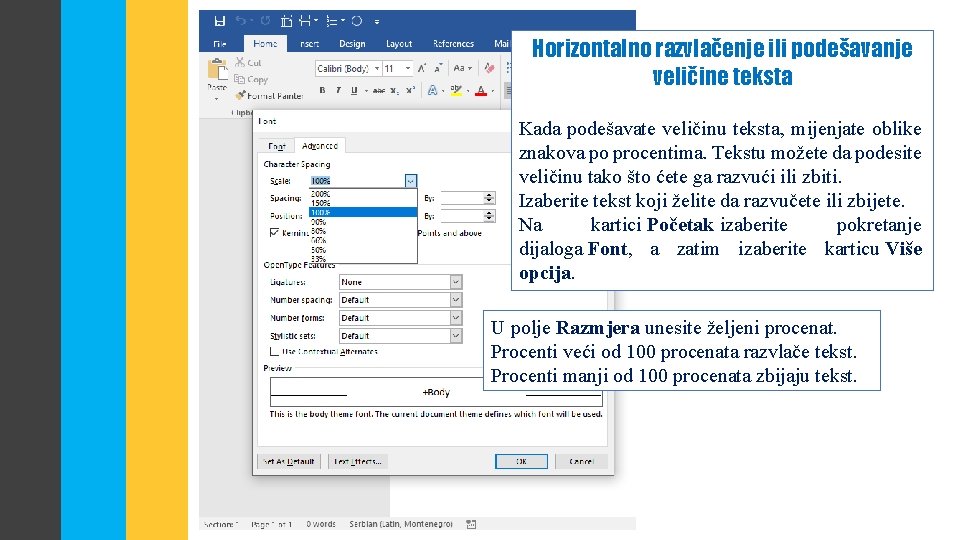Choose 200% in the Scale list
Image resolution: width=960 pixels, height=540 pixels.
click(x=363, y=193)
